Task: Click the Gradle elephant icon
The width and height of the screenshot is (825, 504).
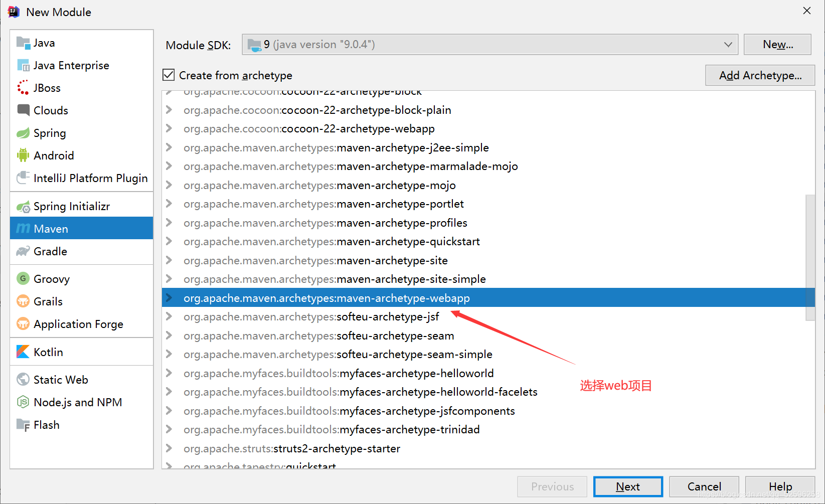Action: tap(23, 251)
